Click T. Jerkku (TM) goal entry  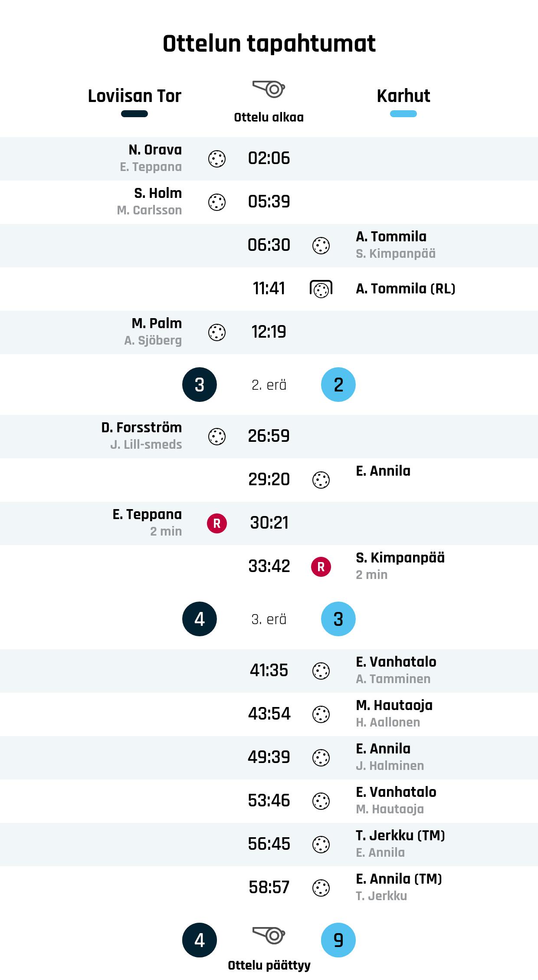400,835
